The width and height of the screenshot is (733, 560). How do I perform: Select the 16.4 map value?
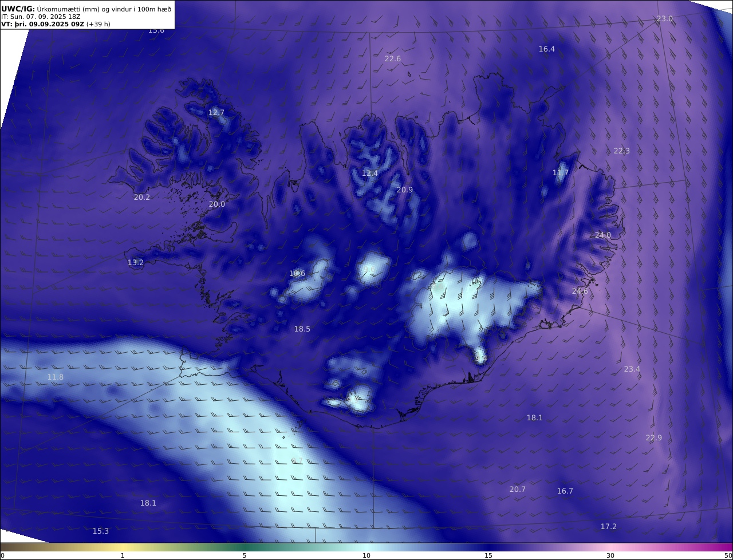(546, 49)
